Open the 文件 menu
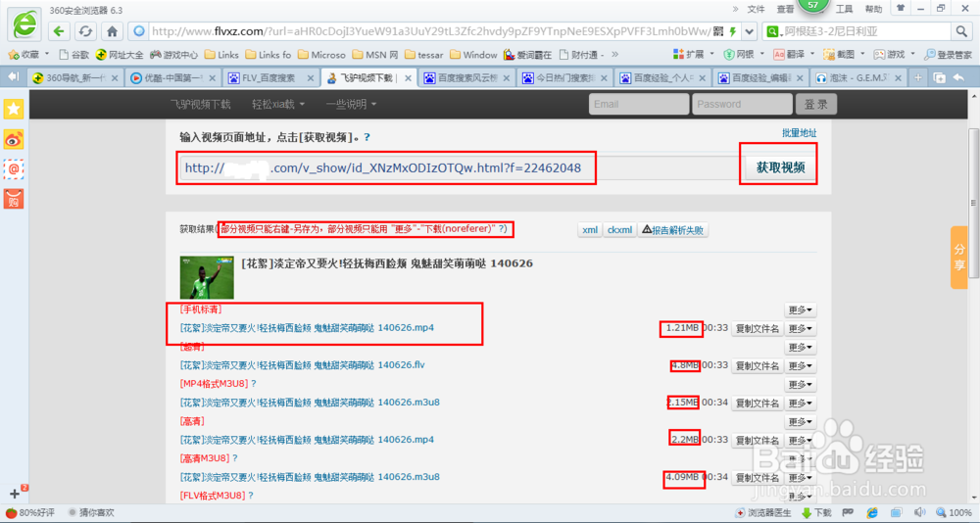This screenshot has width=980, height=523. [x=757, y=9]
